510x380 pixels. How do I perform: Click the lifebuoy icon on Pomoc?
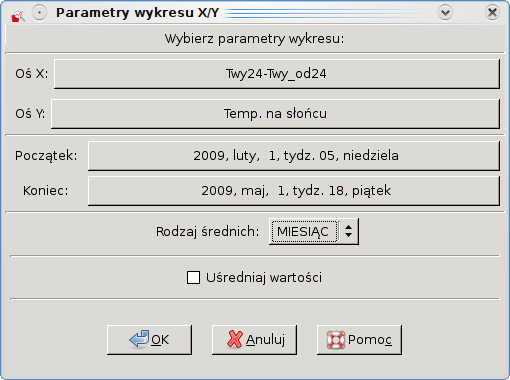click(x=336, y=340)
